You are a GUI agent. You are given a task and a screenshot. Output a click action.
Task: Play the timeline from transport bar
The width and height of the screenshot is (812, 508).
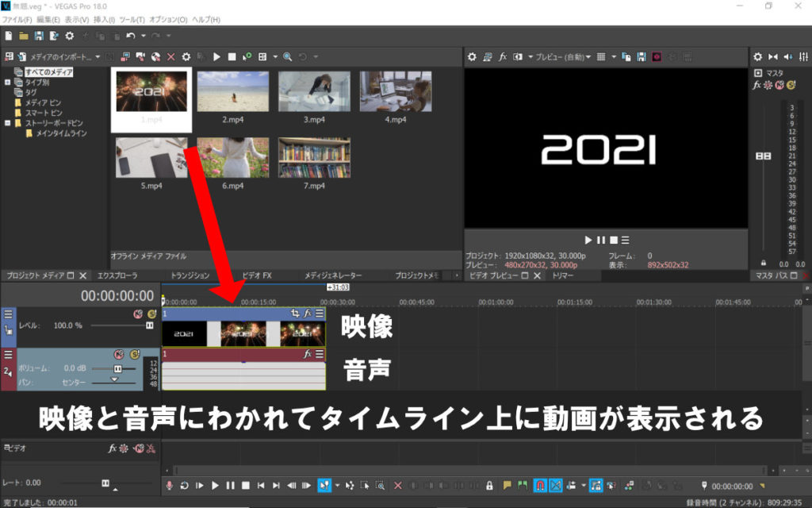click(x=215, y=485)
